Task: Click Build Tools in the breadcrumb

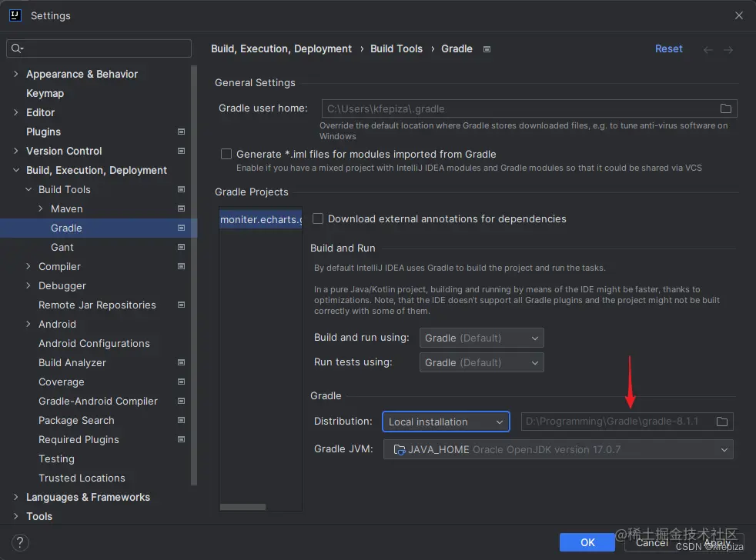Action: click(396, 48)
